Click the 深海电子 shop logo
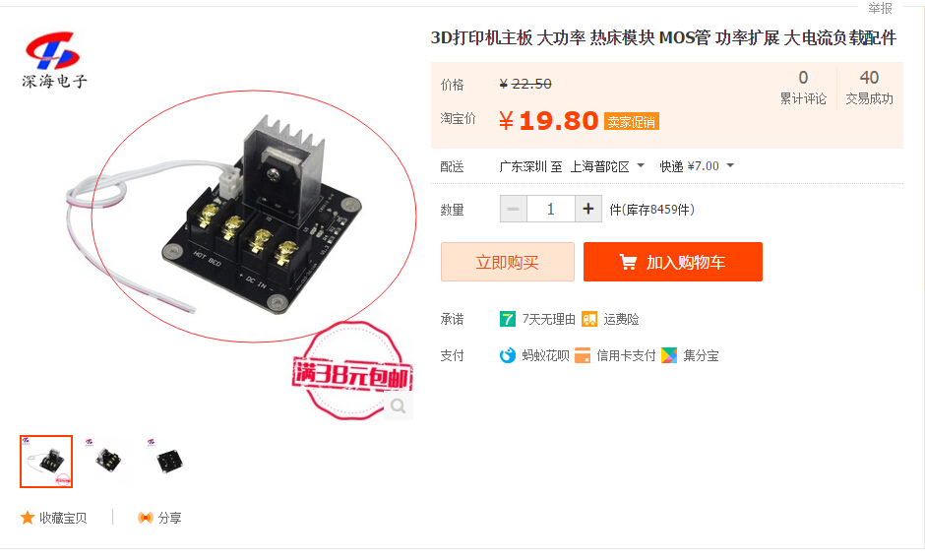 pyautogui.click(x=54, y=60)
